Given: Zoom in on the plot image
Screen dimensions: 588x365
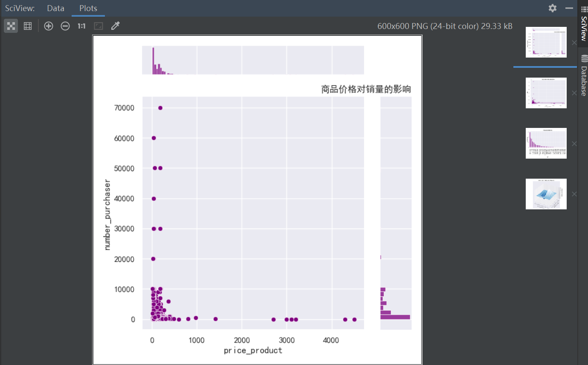Looking at the screenshot, I should 49,26.
